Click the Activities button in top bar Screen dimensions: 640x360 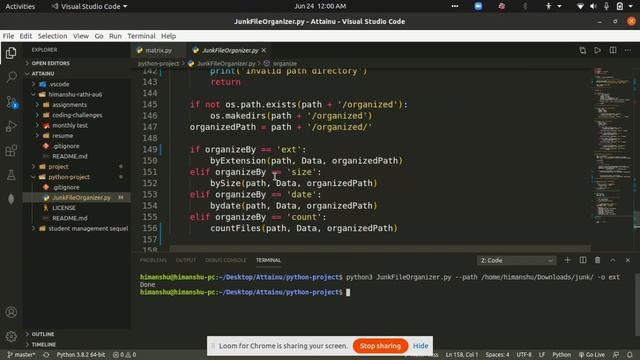[x=20, y=6]
